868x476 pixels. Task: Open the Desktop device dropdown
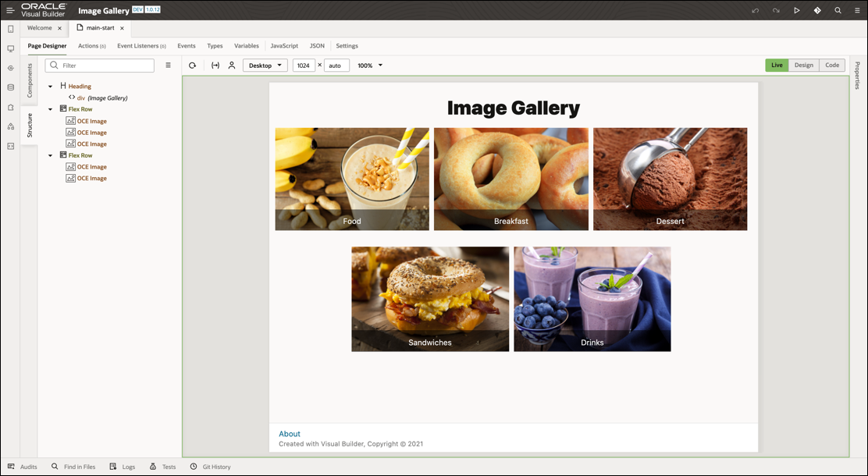[x=265, y=66]
